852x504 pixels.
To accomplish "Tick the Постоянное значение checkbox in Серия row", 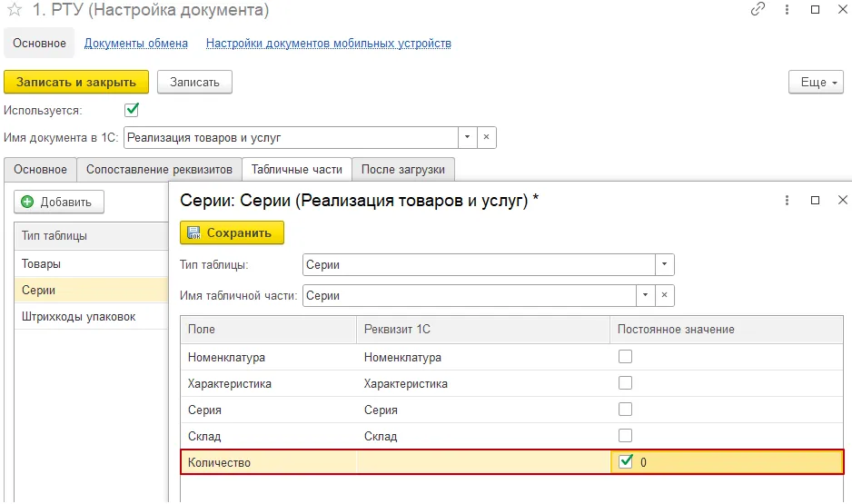I will pos(625,409).
